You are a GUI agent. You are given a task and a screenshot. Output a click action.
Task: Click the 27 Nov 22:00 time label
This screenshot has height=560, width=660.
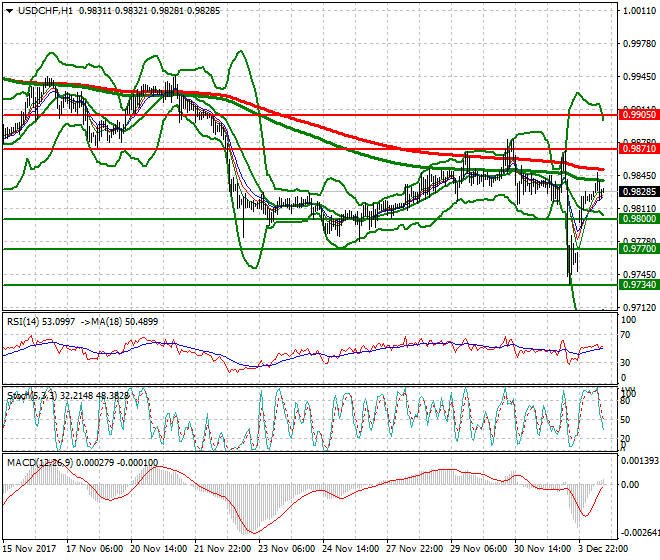coord(415,549)
